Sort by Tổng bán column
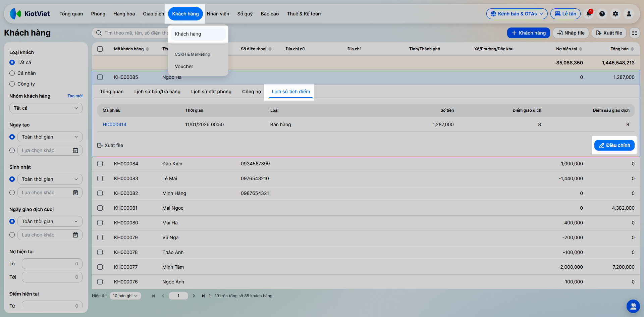Screen dimensions: 644x317 click(x=632, y=49)
